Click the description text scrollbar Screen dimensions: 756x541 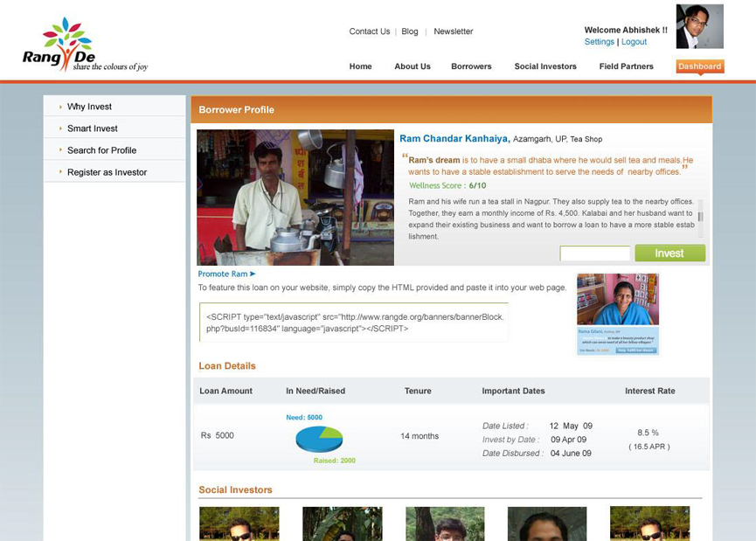[701, 218]
